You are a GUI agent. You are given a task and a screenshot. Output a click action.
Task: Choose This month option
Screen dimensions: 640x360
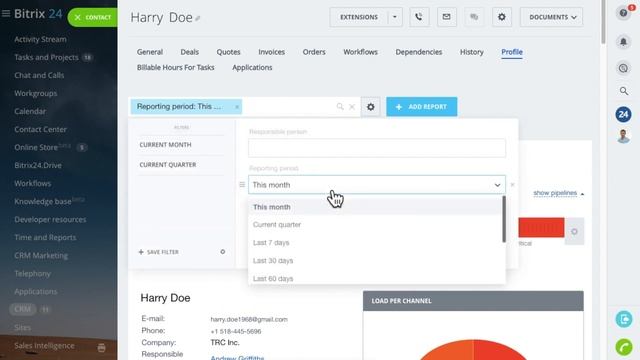tap(375, 207)
